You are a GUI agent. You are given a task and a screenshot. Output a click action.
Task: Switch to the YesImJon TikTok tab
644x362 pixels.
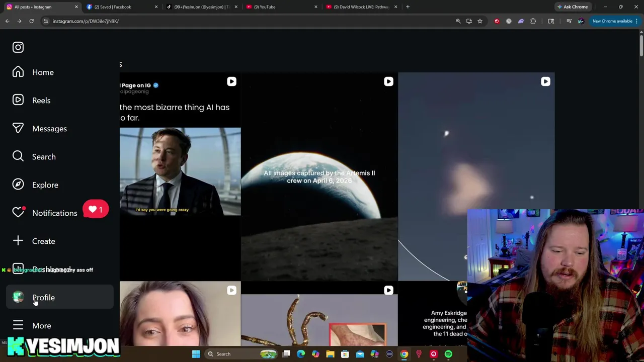(x=201, y=7)
